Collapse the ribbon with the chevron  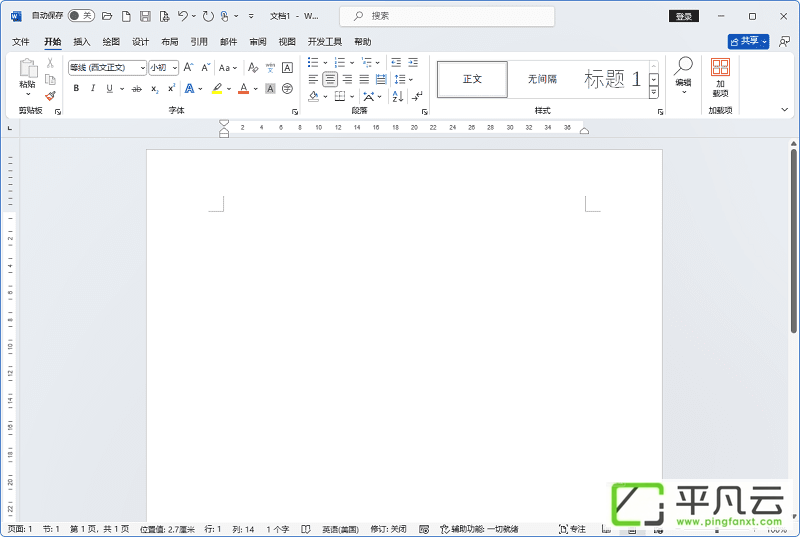click(x=785, y=110)
